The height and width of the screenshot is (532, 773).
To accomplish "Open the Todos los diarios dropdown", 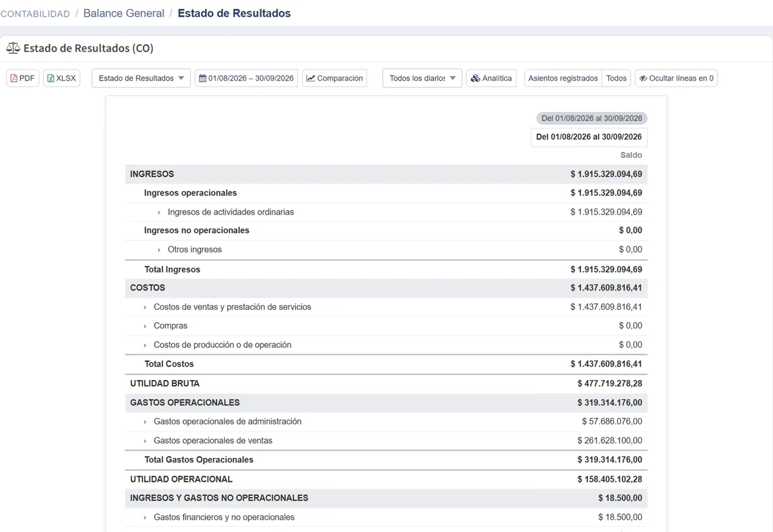I will tap(422, 78).
